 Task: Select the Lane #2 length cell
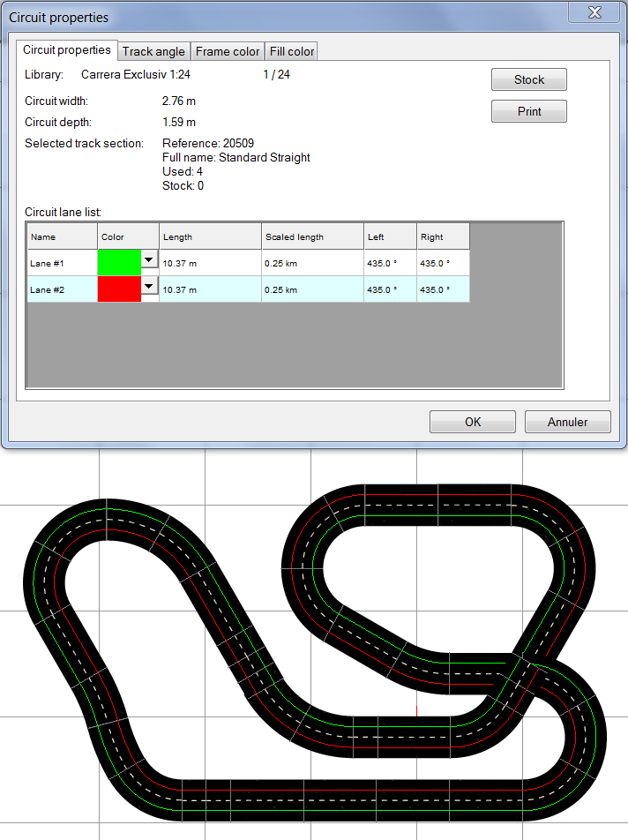[210, 289]
